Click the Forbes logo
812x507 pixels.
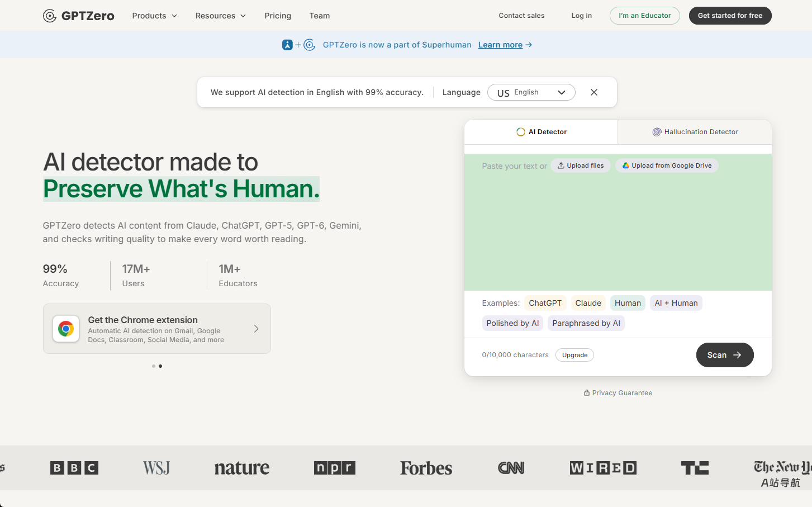[426, 468]
